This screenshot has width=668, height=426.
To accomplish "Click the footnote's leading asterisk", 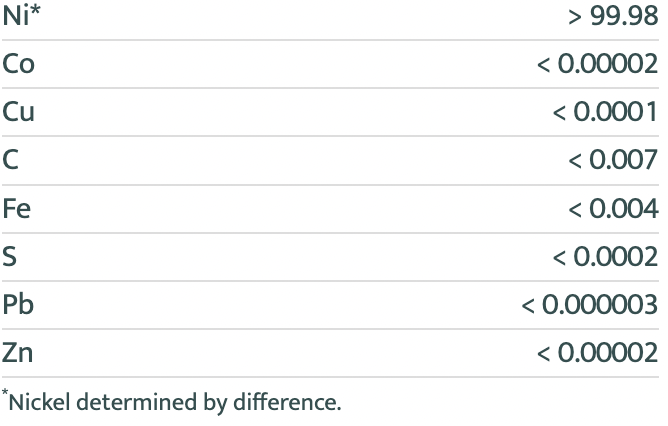I will coord(4,397).
